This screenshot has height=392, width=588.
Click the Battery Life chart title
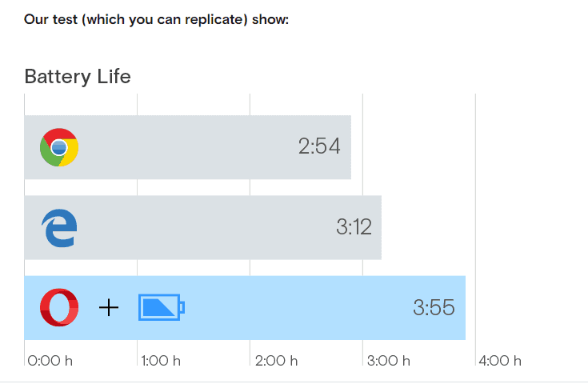click(78, 77)
